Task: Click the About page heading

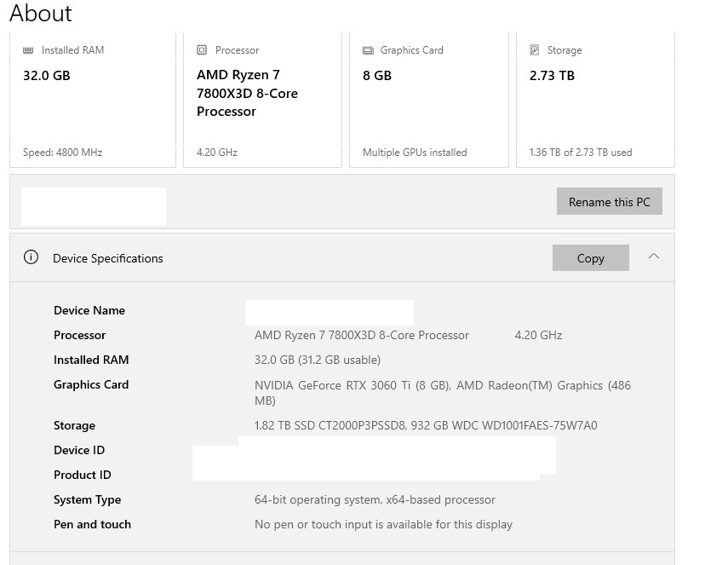Action: point(41,13)
